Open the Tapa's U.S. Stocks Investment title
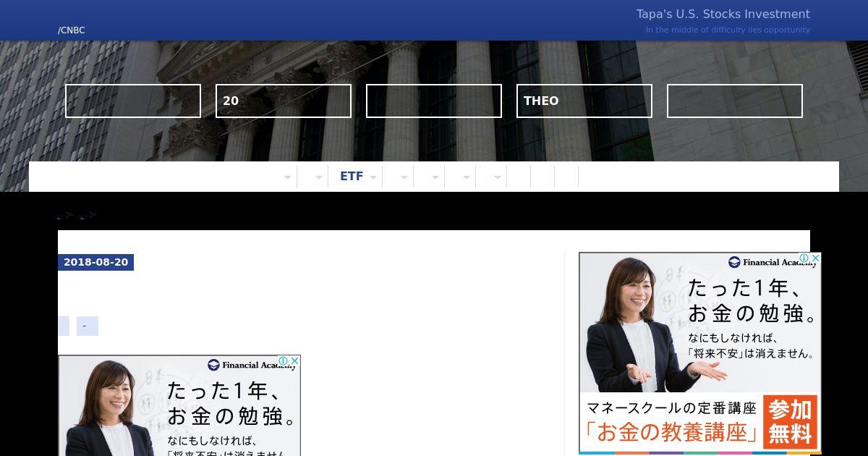 click(x=723, y=14)
